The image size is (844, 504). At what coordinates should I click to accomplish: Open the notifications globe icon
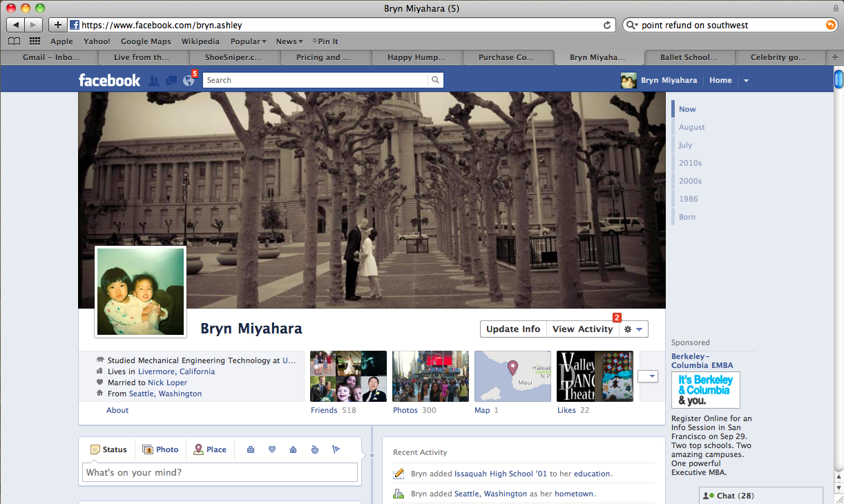click(x=189, y=81)
